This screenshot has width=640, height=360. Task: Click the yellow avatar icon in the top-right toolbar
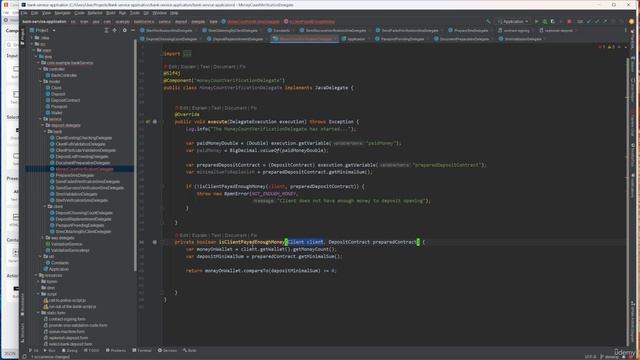coord(631,21)
